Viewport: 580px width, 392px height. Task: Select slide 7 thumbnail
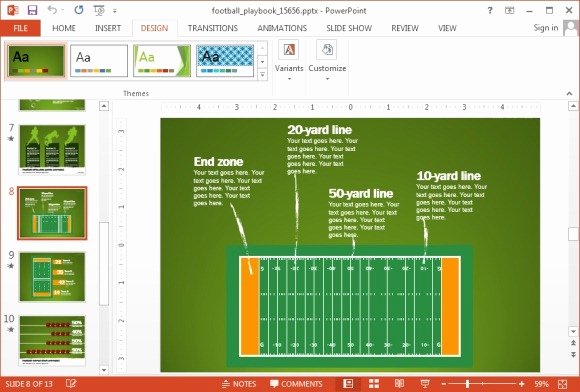[x=52, y=150]
